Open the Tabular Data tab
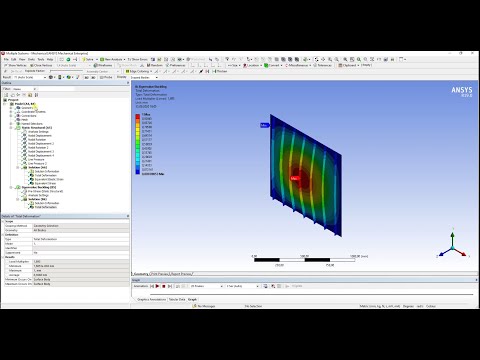 tap(177, 299)
